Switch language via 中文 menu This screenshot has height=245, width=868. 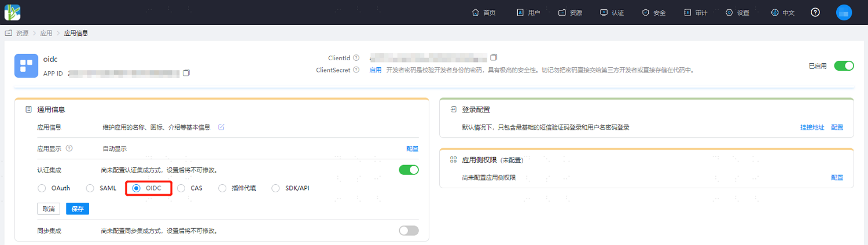click(782, 12)
